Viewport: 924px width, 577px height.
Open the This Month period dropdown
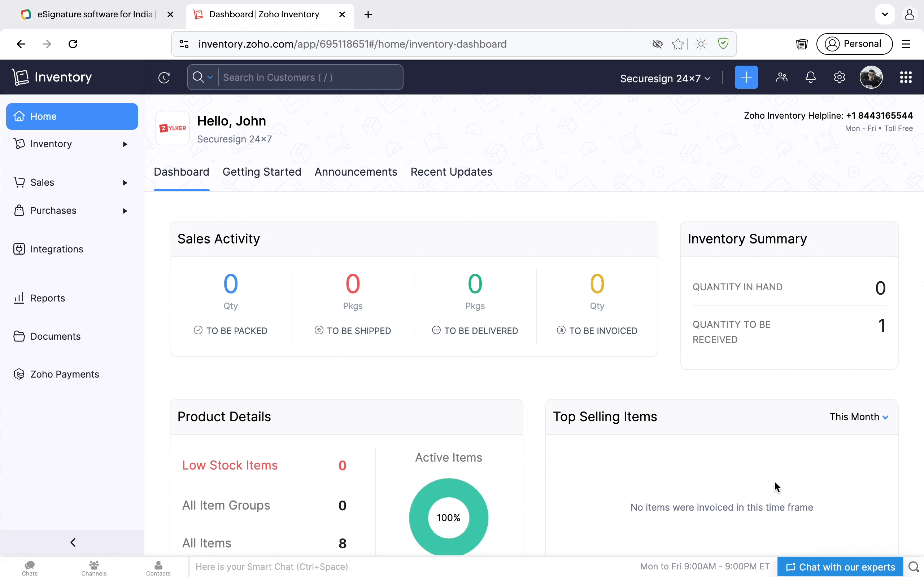pyautogui.click(x=859, y=417)
